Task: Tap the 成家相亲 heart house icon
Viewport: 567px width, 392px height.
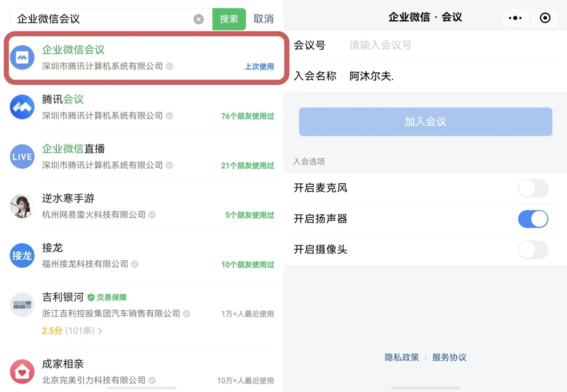Action: pyautogui.click(x=22, y=372)
